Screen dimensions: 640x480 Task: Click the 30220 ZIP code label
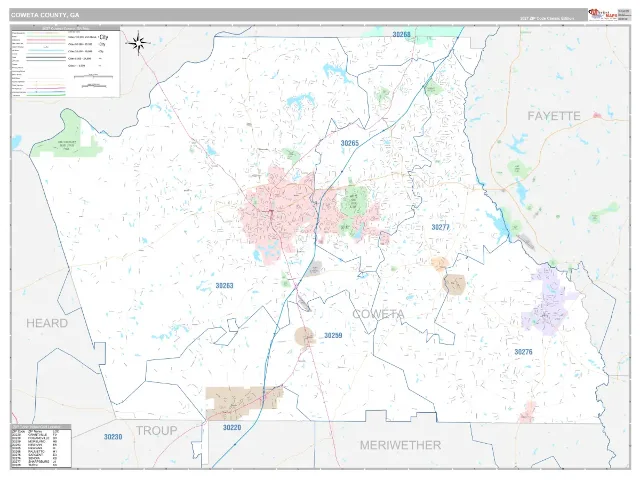point(232,428)
